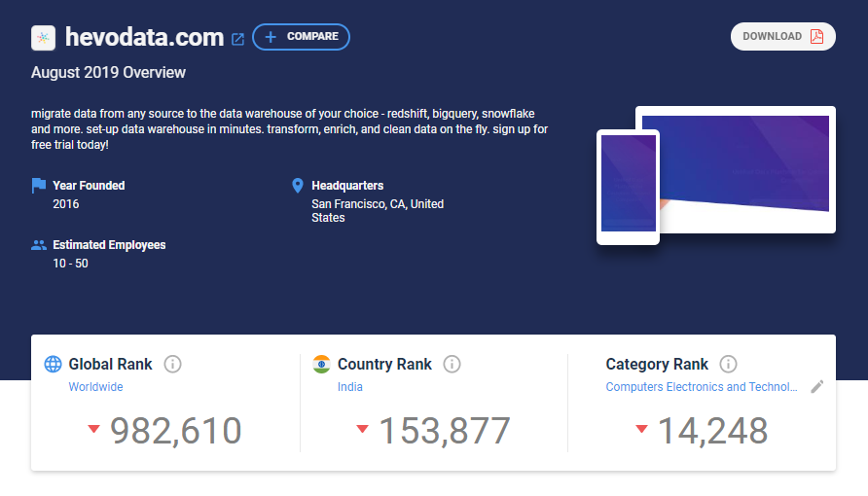Click the Headquarters label
868x496 pixels.
tap(347, 186)
